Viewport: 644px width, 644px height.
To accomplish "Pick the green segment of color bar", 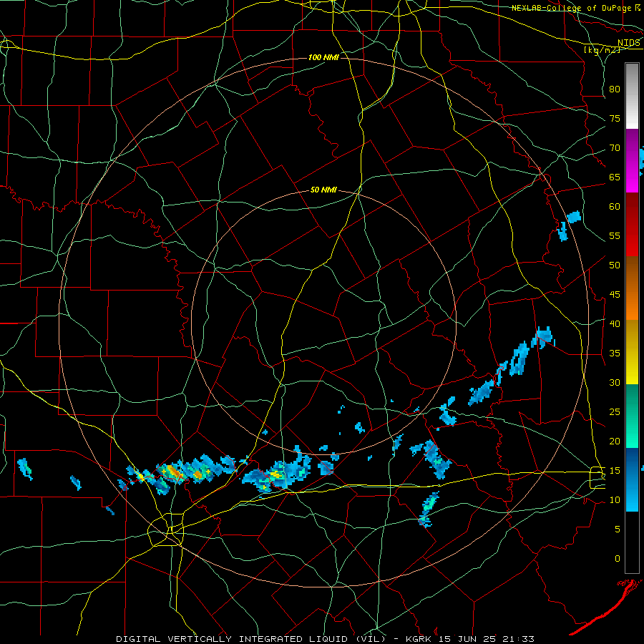I will [632, 416].
